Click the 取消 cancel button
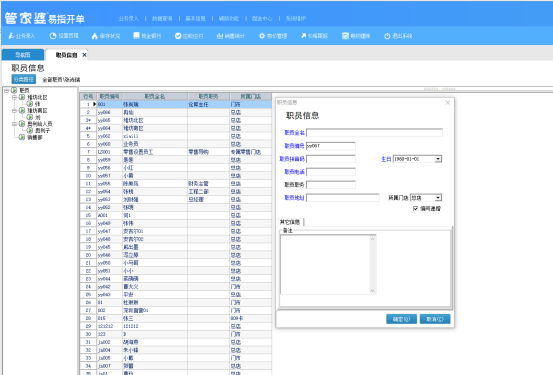Screen dimensions: 553x375 (435, 319)
